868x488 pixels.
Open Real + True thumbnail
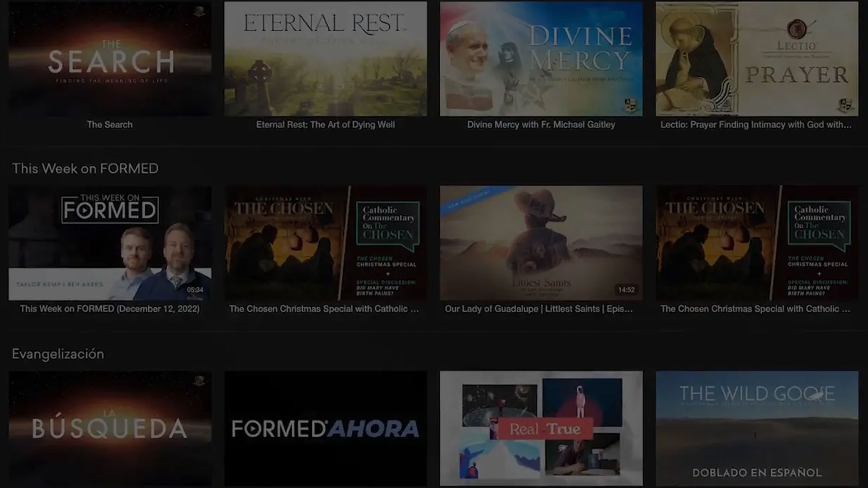pyautogui.click(x=541, y=428)
